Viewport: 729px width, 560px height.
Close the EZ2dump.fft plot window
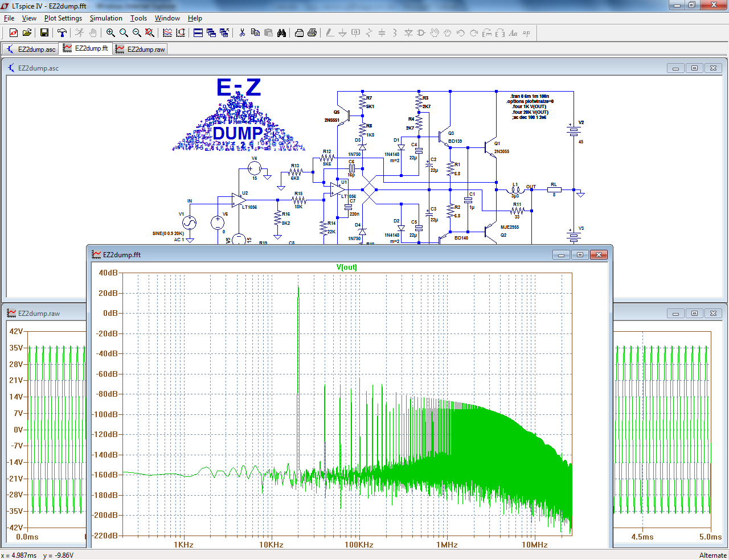click(x=598, y=255)
